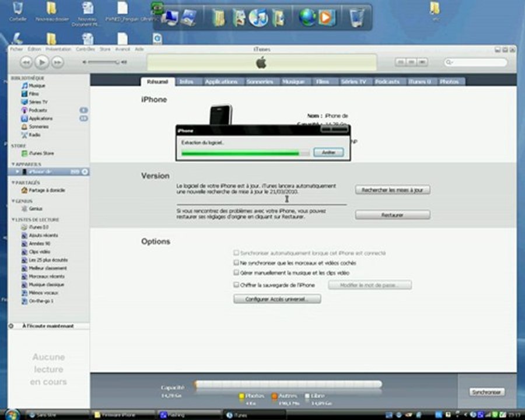Viewport: 525px width, 420px height.
Task: Open the media player icon in the dock
Action: [x=325, y=17]
